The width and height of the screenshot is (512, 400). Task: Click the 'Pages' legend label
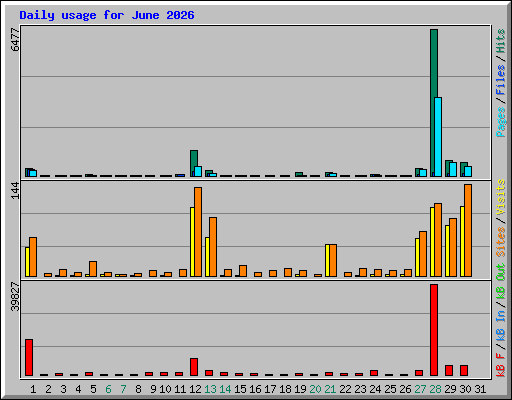tap(500, 122)
